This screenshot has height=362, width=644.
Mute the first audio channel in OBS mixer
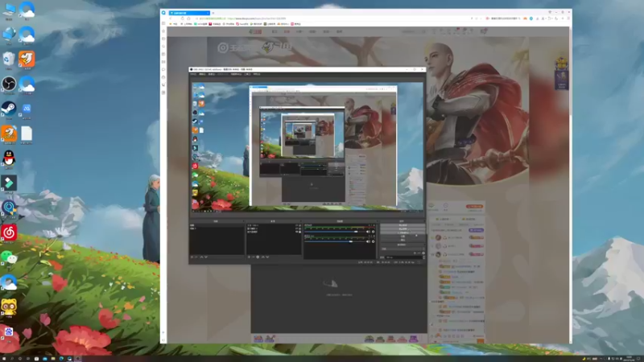[369, 232]
